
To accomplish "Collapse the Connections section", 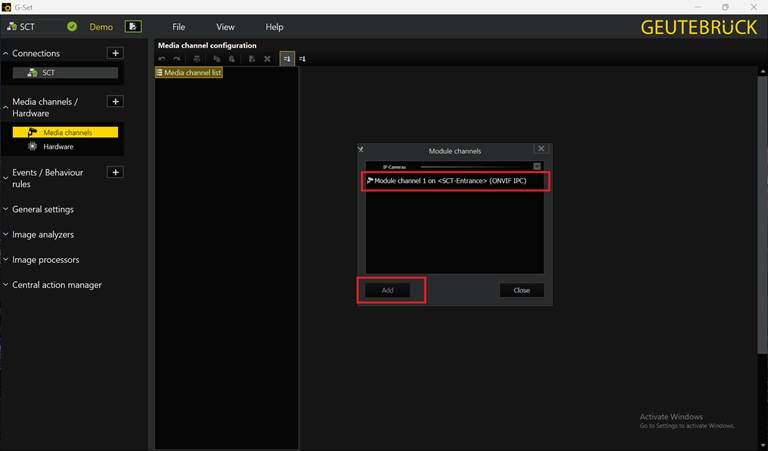I will [5, 53].
